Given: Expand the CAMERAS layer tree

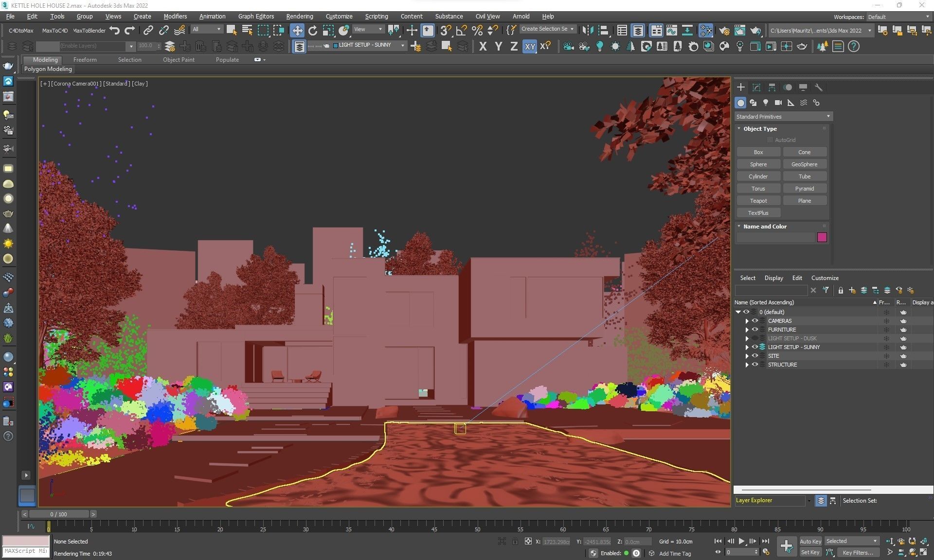Looking at the screenshot, I should point(747,321).
